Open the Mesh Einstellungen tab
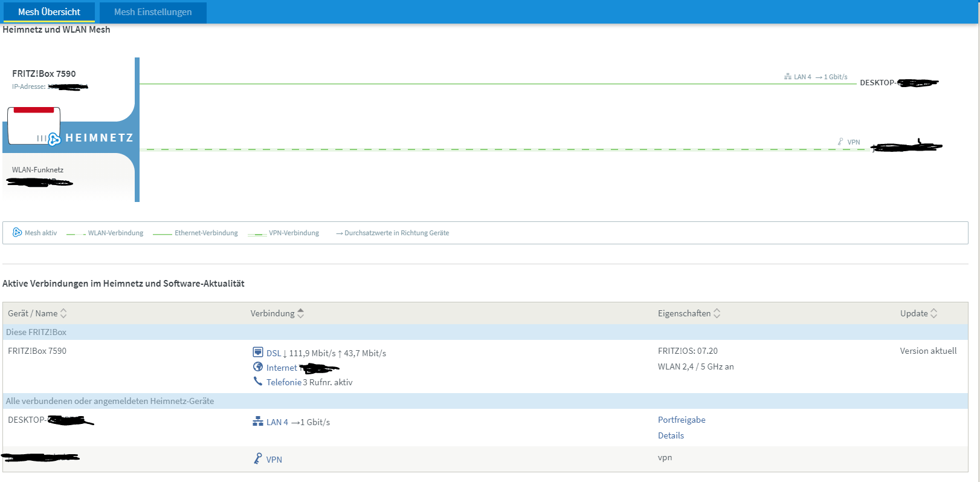The image size is (980, 482). 153,12
